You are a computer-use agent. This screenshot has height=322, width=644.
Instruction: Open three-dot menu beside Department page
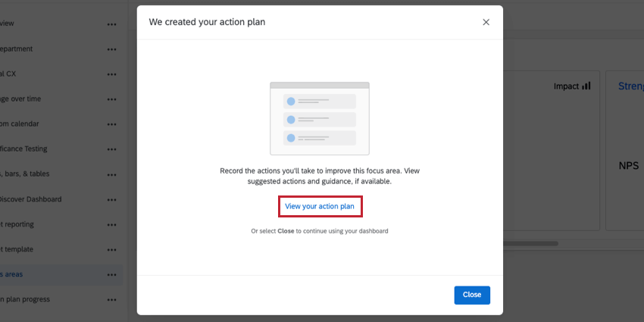coord(111,49)
